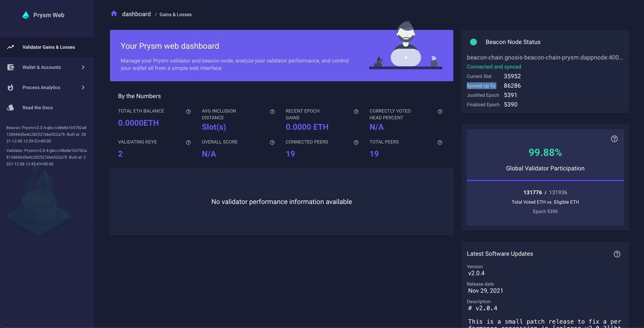Click the dashboard breadcrumb link
This screenshot has height=328, width=644.
pyautogui.click(x=136, y=14)
